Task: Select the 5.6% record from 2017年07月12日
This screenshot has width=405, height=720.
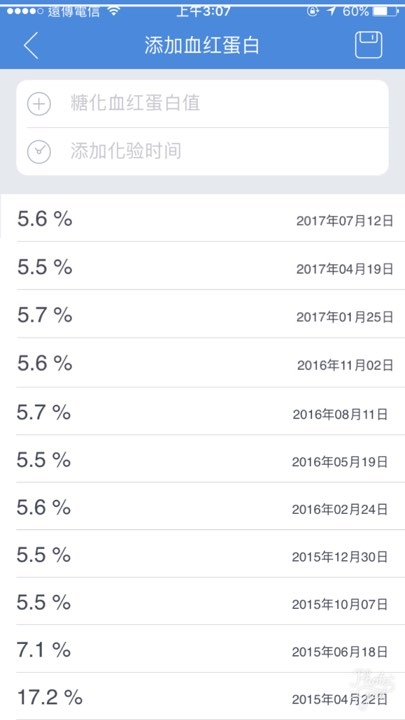Action: [x=202, y=218]
